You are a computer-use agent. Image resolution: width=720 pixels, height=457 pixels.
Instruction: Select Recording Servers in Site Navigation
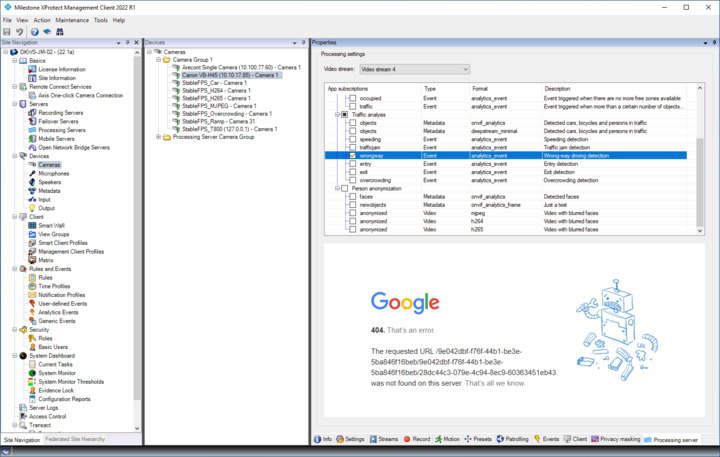click(x=60, y=113)
